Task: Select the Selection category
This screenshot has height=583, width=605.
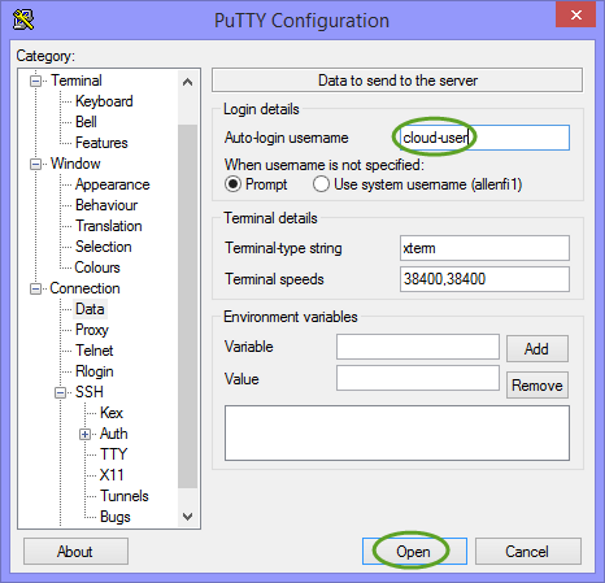Action: tap(103, 247)
